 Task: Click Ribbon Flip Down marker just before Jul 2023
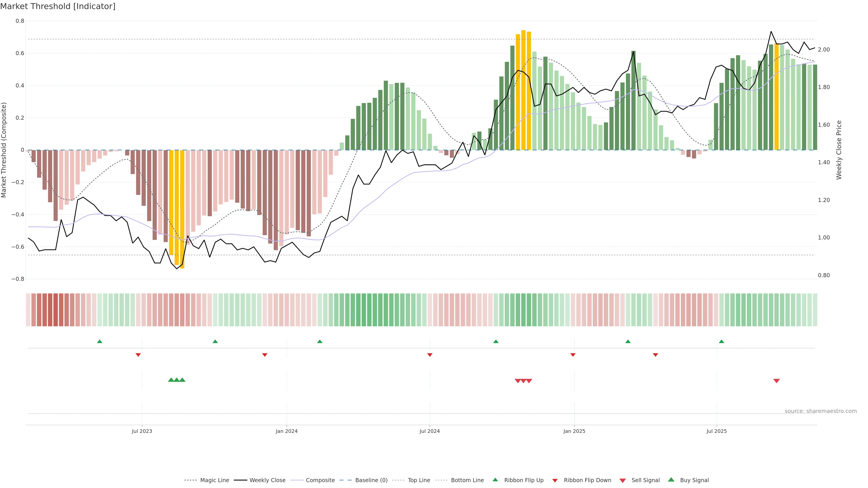coord(138,355)
